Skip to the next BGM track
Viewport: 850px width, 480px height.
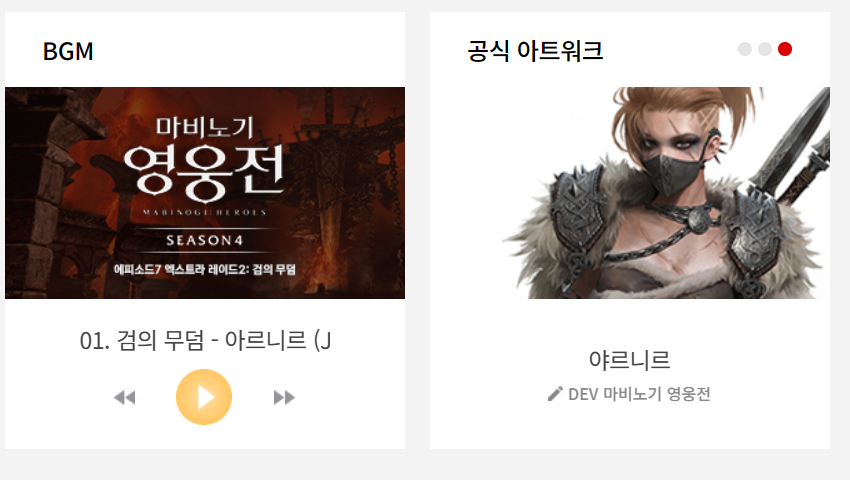coord(284,398)
